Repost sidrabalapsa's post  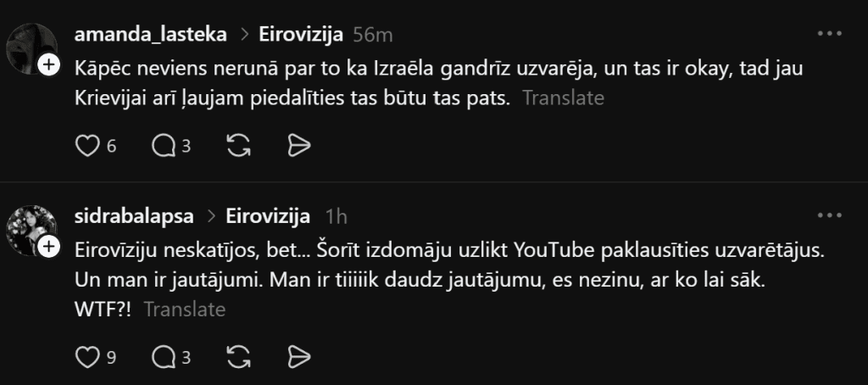[238, 358]
